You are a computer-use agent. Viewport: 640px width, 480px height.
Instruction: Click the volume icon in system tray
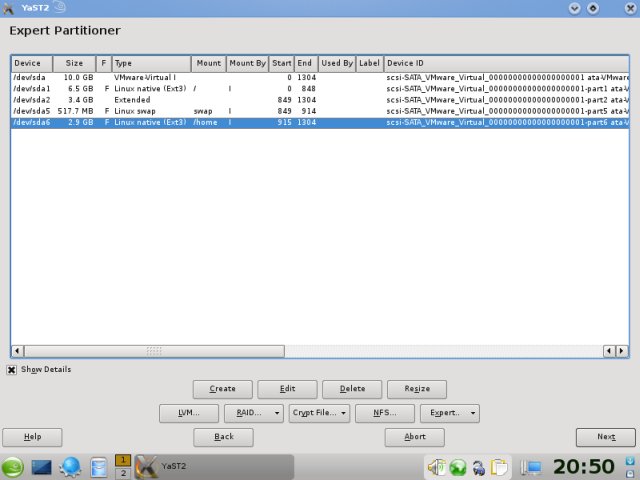click(x=436, y=467)
